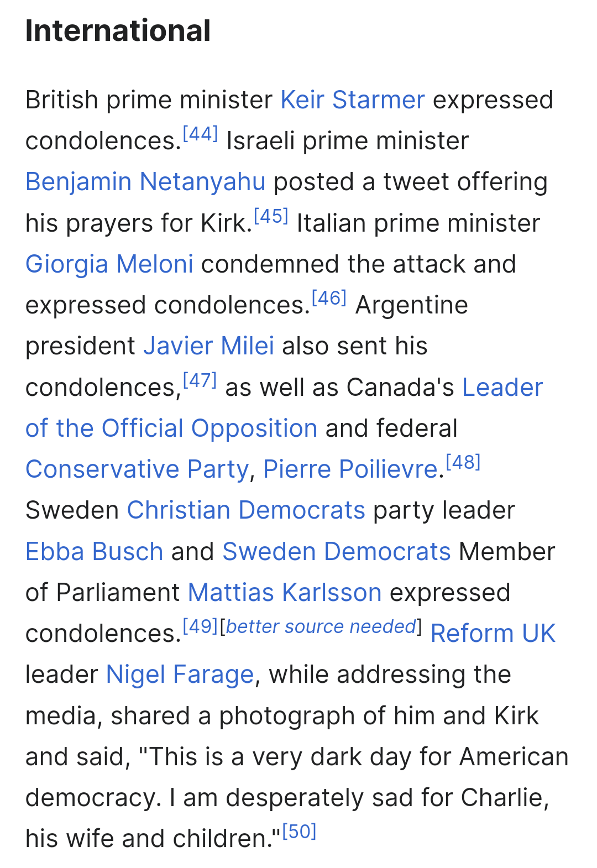This screenshot has width=597, height=868.
Task: Open footnote reference 47
Action: [200, 380]
